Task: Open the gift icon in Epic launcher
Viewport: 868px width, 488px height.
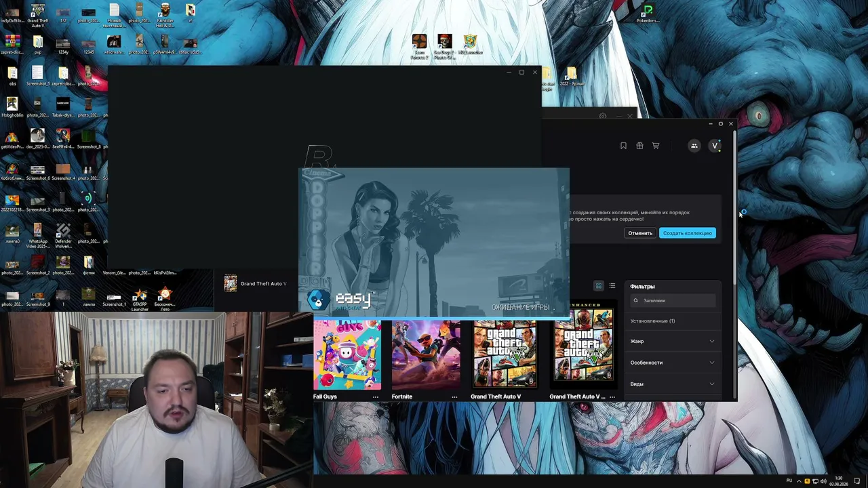Action: click(x=639, y=146)
